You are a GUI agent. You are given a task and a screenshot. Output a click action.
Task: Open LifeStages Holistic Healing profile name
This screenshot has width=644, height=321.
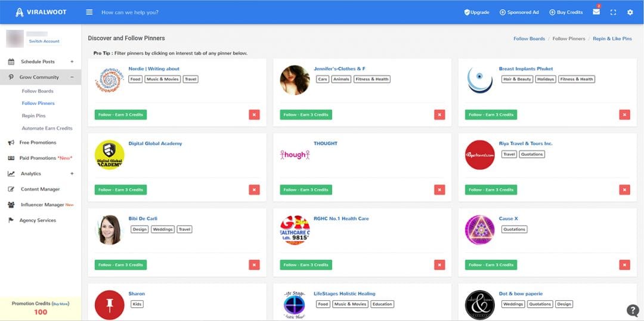(x=344, y=294)
